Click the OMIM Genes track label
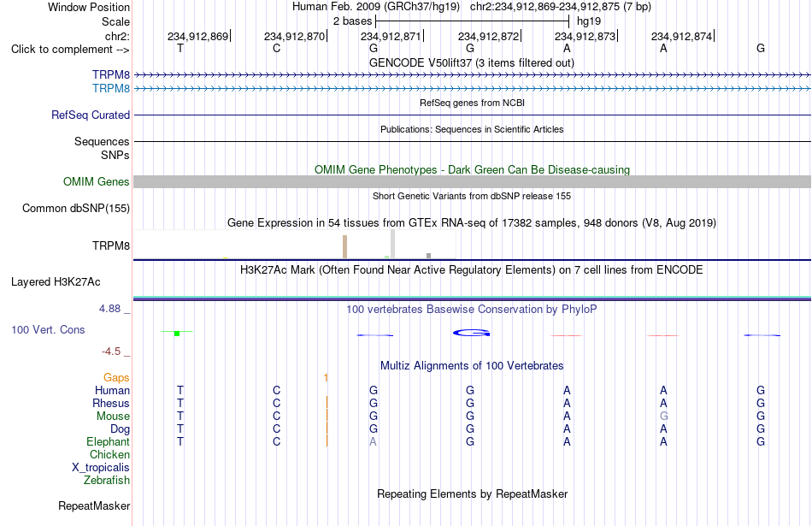Image resolution: width=812 pixels, height=526 pixels. point(97,182)
